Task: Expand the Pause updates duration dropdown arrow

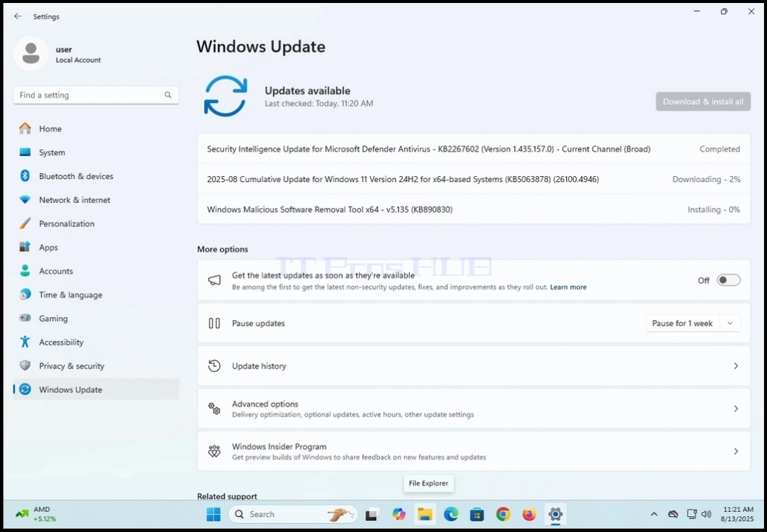Action: click(730, 323)
